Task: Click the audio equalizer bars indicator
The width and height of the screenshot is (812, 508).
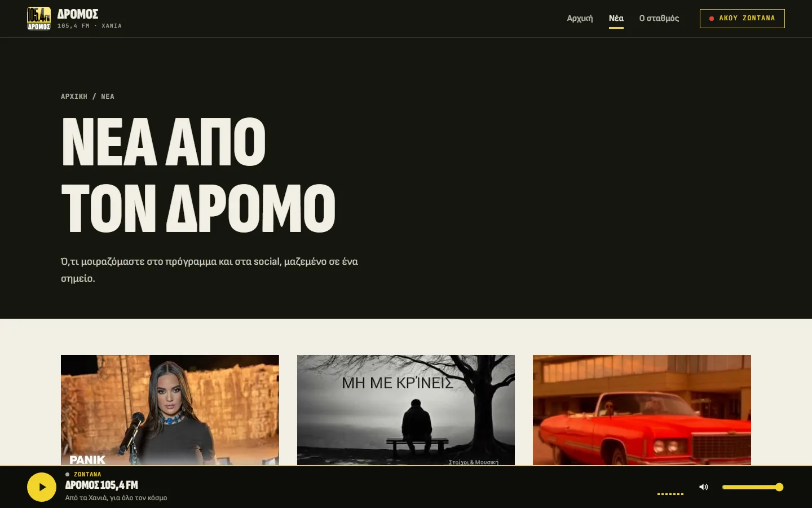Action: (670, 493)
